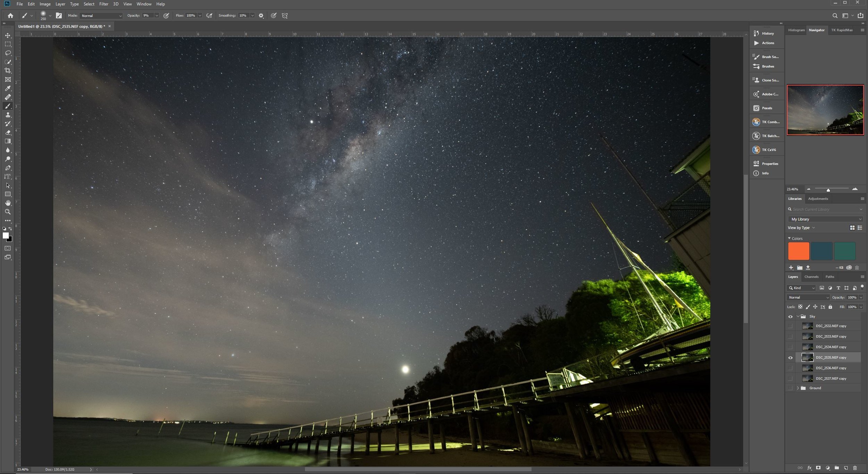Open the History panel

click(x=767, y=34)
